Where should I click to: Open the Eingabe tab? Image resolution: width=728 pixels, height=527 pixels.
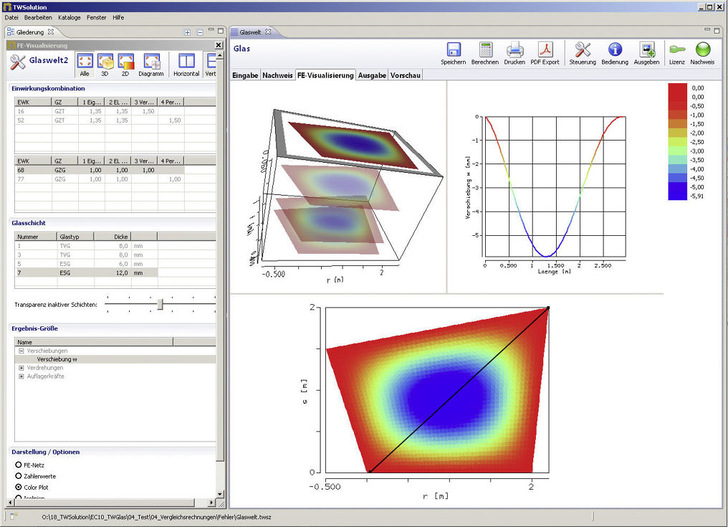245,76
